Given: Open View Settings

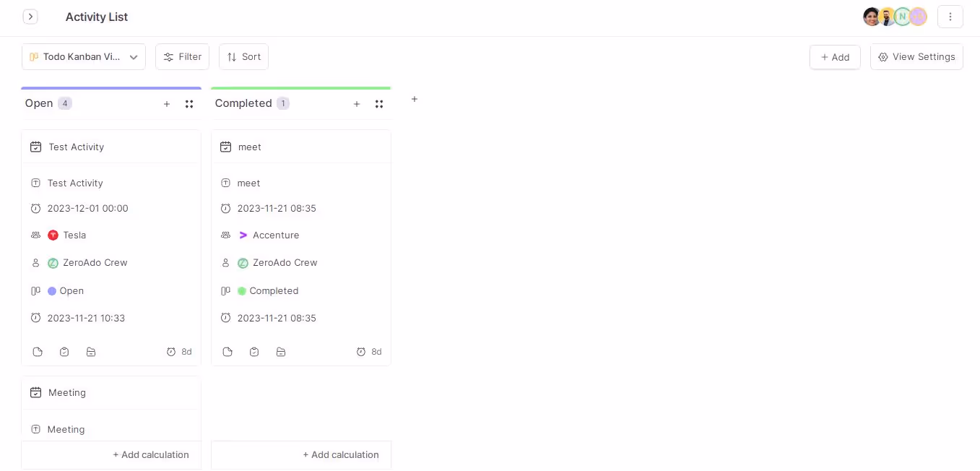Looking at the screenshot, I should [916, 57].
